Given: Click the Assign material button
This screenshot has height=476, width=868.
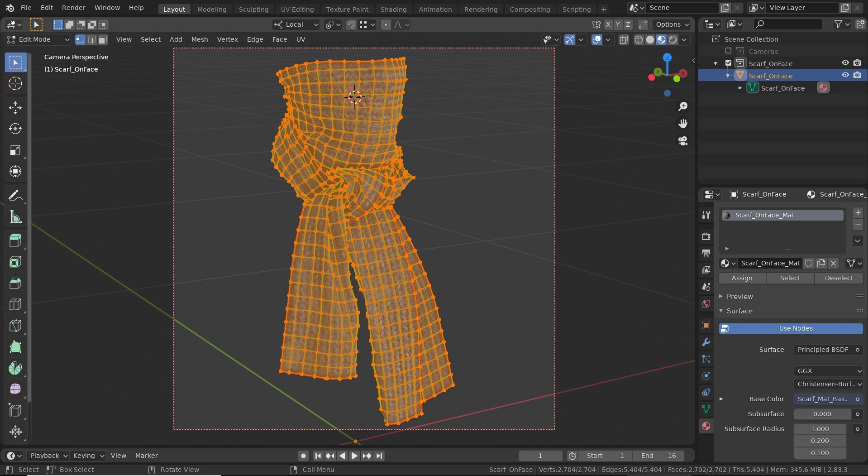Looking at the screenshot, I should coord(742,278).
